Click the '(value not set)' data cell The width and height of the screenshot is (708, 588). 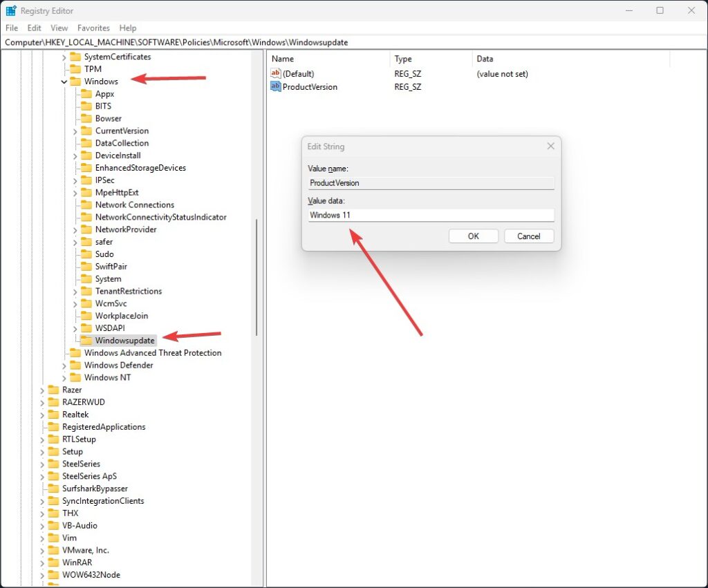coord(502,73)
